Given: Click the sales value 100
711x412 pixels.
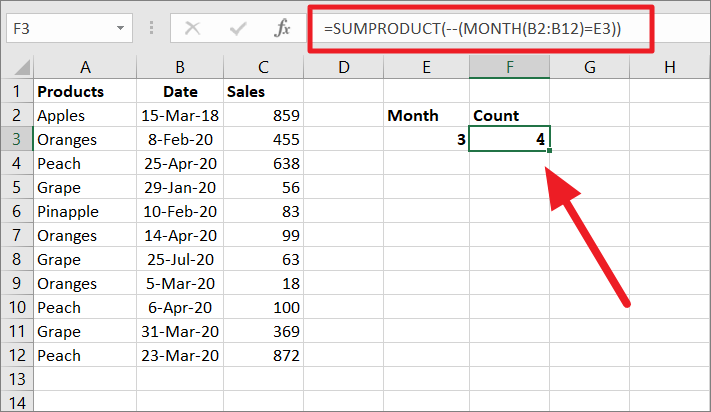Looking at the screenshot, I should tap(263, 307).
